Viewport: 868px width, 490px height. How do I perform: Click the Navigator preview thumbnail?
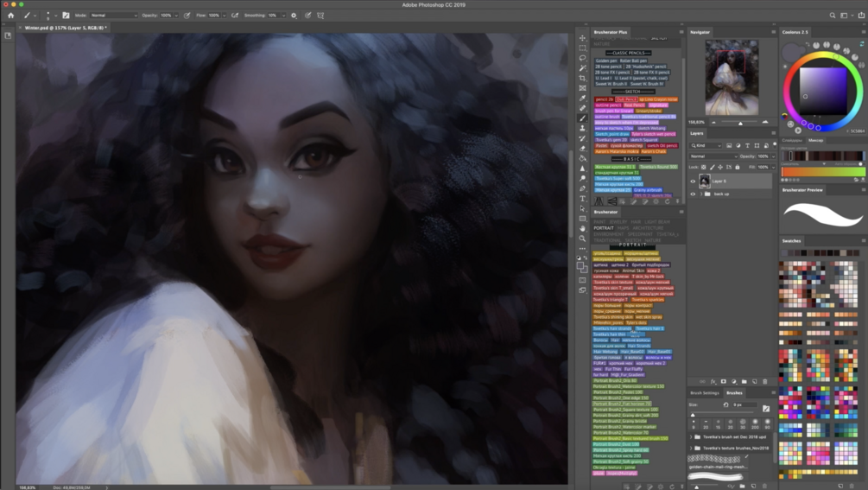tap(732, 77)
